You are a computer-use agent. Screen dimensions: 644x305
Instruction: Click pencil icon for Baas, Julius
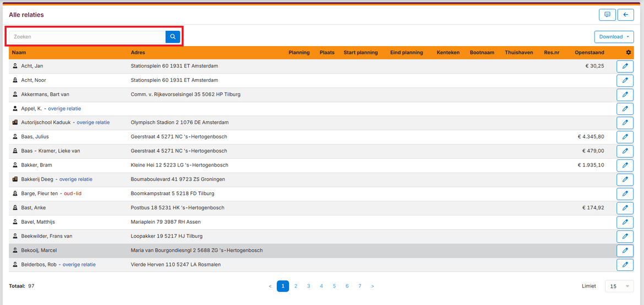point(625,137)
